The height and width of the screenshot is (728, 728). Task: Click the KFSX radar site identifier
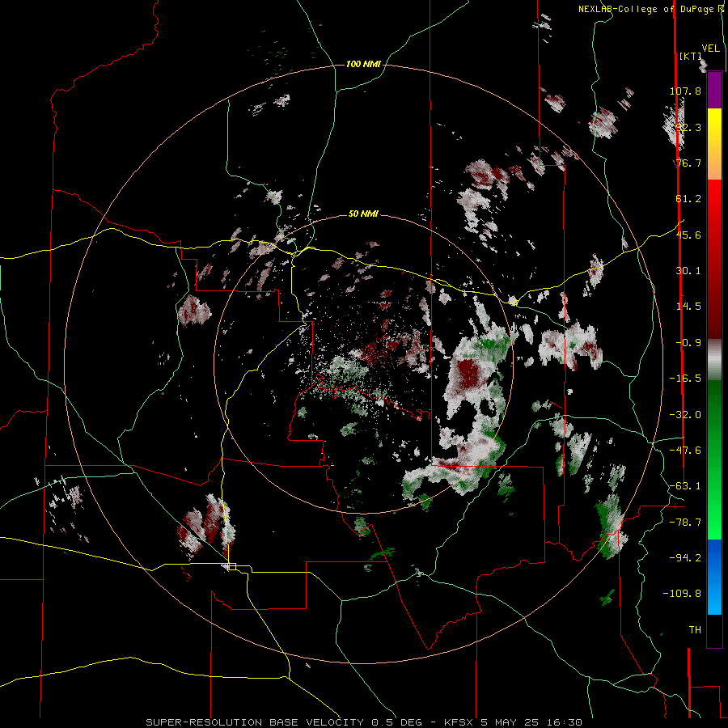[x=459, y=722]
